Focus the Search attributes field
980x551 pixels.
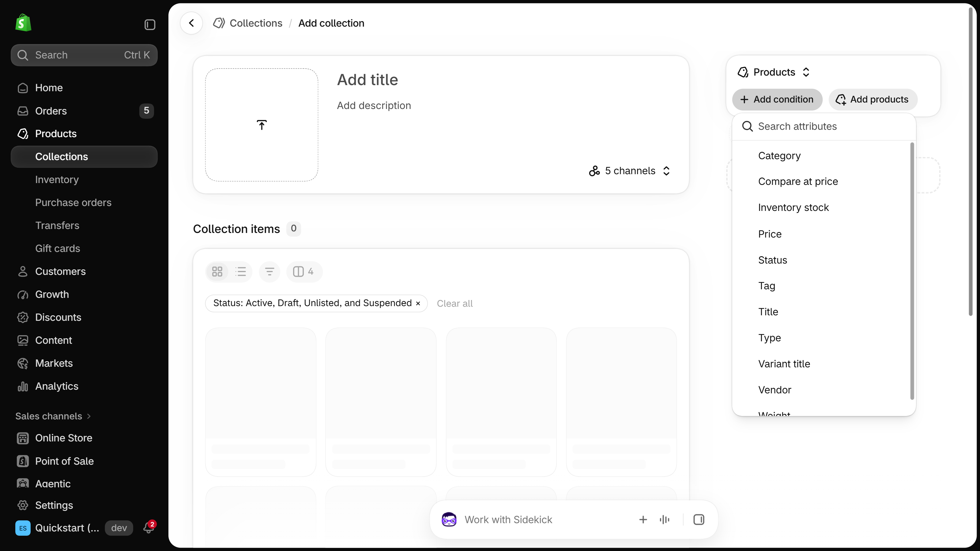click(824, 127)
